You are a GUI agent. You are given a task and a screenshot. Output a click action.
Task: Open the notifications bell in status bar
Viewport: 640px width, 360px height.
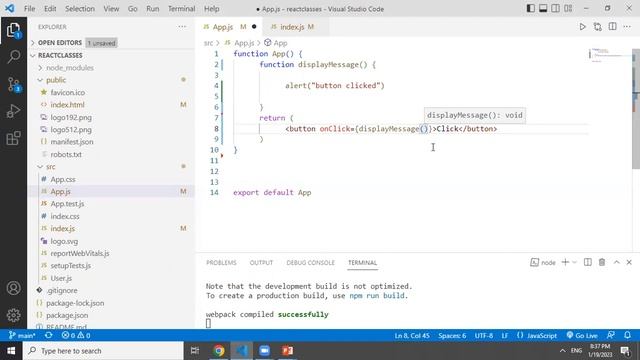(x=627, y=335)
